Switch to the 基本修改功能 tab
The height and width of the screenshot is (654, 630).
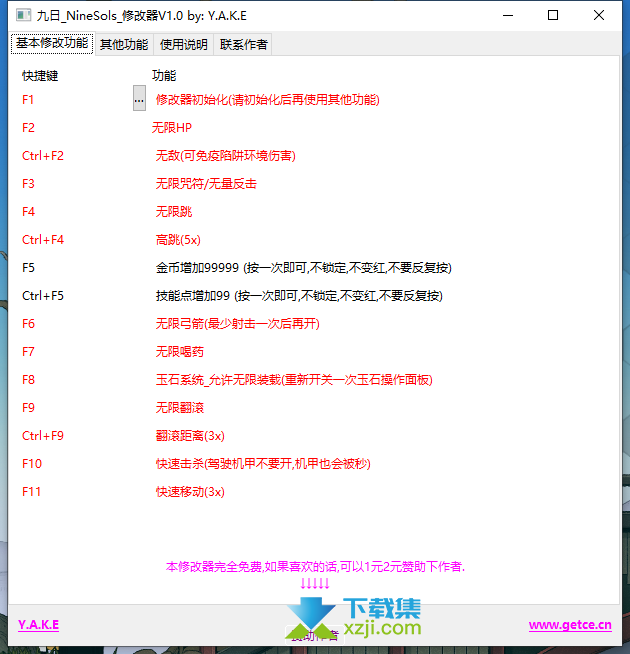click(52, 43)
